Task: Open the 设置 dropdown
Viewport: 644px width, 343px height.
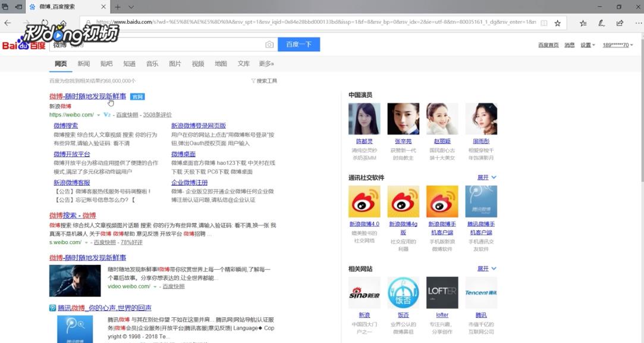Action: (588, 45)
